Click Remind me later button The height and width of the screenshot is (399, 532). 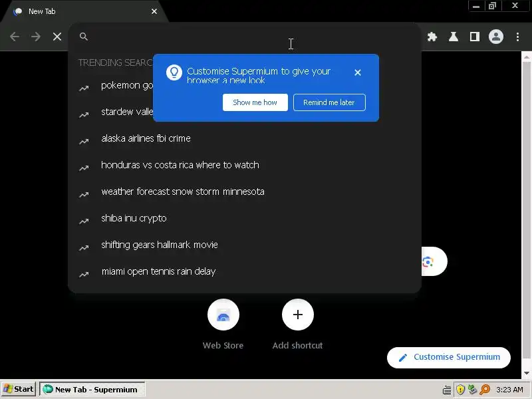329,102
